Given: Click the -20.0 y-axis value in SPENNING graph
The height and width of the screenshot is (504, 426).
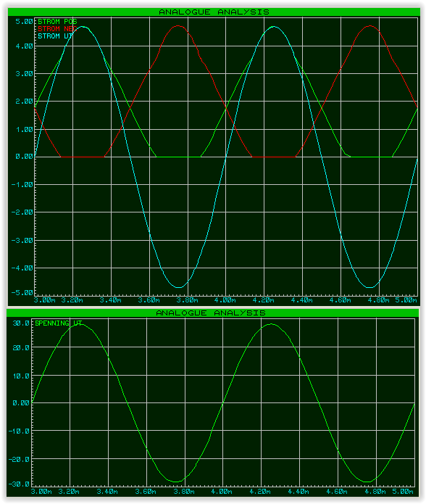Looking at the screenshot, I should click(19, 459).
